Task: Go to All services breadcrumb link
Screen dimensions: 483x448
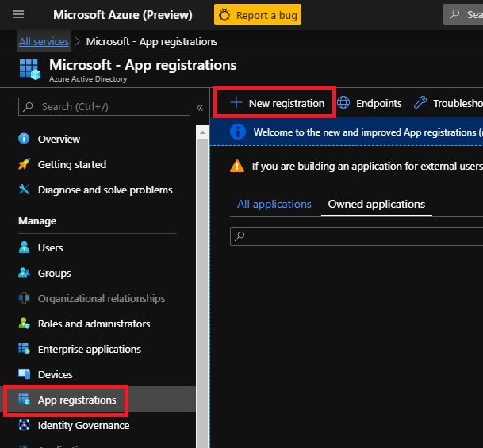Action: (44, 41)
